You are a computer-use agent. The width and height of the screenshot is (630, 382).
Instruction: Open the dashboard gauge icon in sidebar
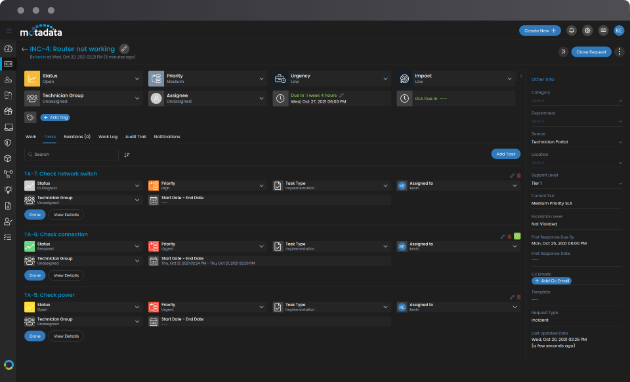pyautogui.click(x=8, y=49)
